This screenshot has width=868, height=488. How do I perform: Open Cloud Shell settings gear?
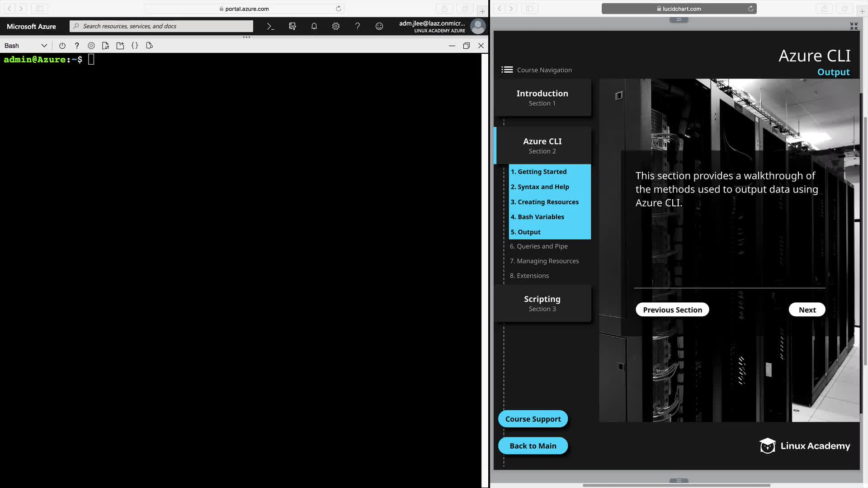click(91, 46)
